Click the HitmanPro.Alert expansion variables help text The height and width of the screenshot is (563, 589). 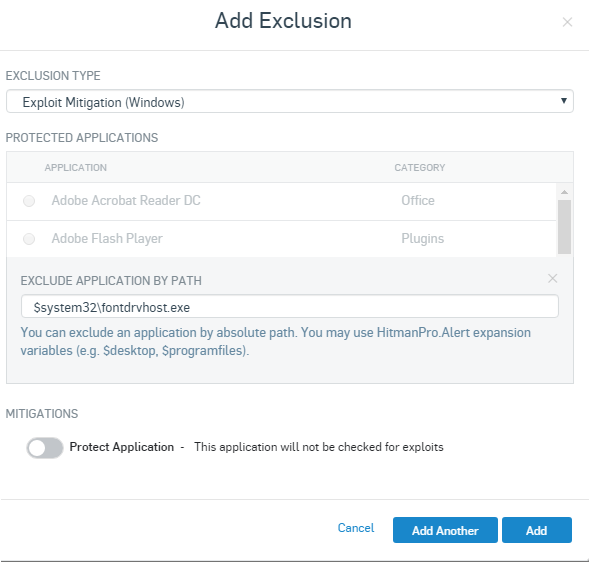[x=276, y=341]
